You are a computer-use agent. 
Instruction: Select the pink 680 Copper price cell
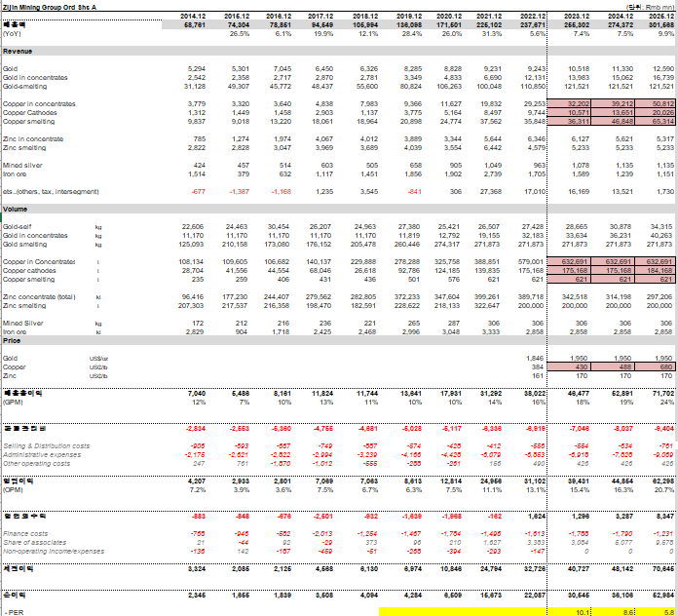655,366
